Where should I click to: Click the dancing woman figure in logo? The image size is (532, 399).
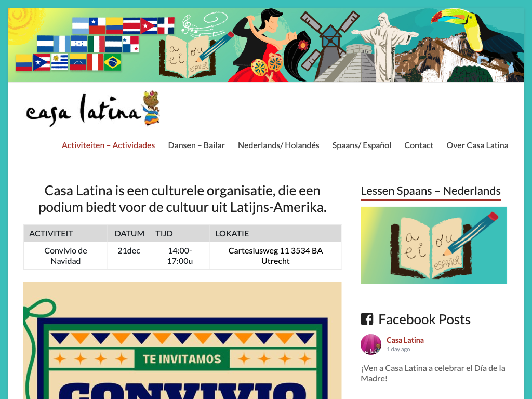[151, 108]
